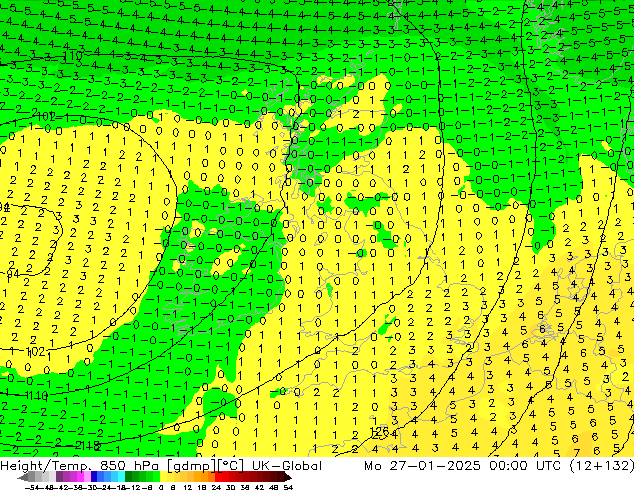This screenshot has height=490, width=634.
Task: Click the 'Height/Temp. 850 hPa' title text
Action: (x=79, y=466)
